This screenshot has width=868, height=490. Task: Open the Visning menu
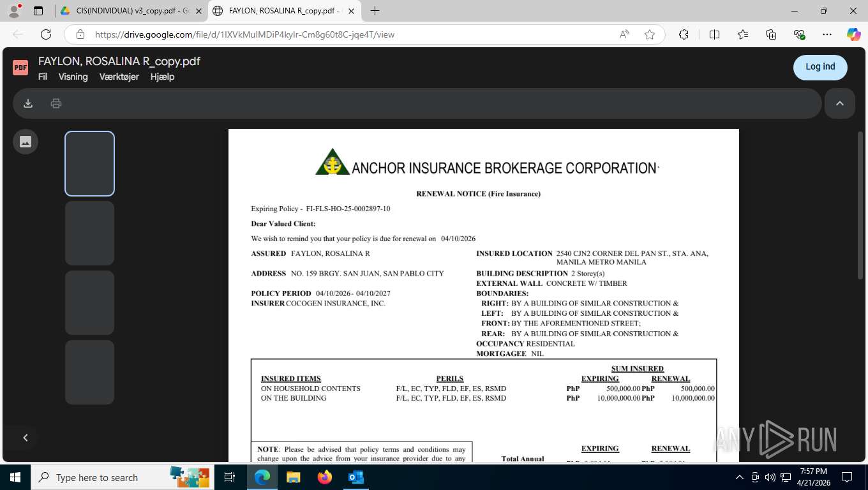(73, 77)
